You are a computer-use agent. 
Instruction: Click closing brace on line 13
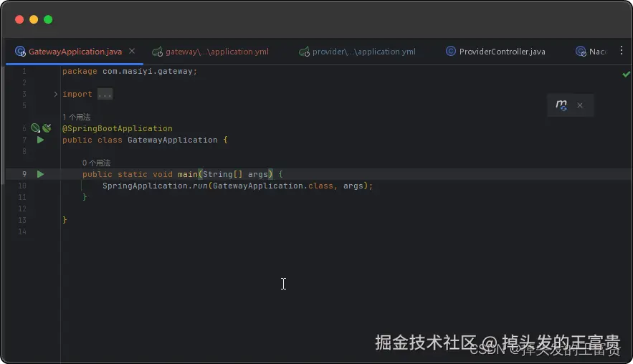coord(65,220)
